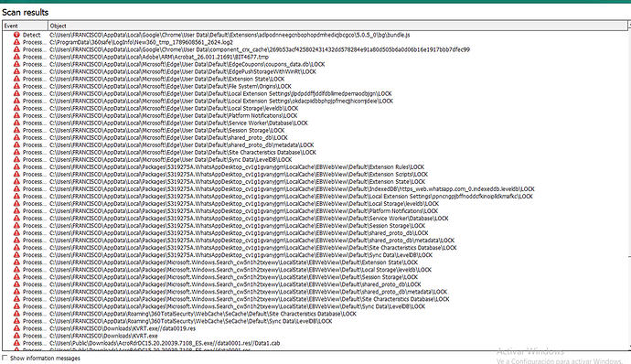
Task: Click warning icon of 360TotalSecurity Sync Data row
Action: [16, 321]
